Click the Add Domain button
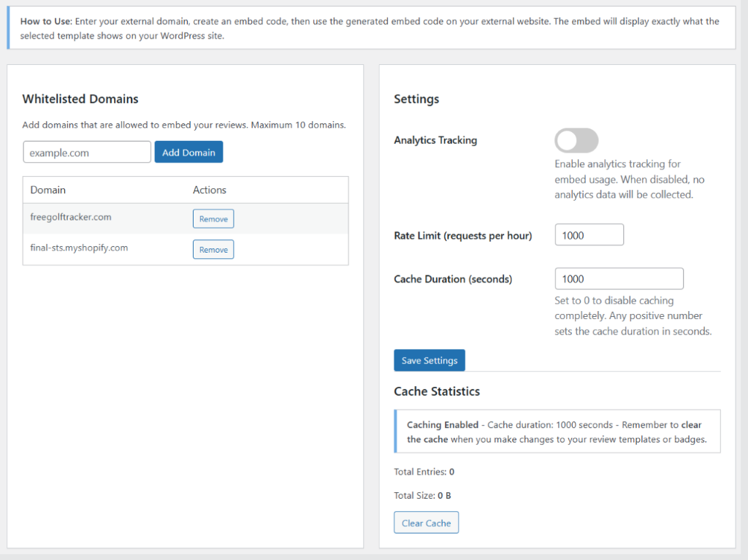Image resolution: width=748 pixels, height=560 pixels. pos(188,153)
